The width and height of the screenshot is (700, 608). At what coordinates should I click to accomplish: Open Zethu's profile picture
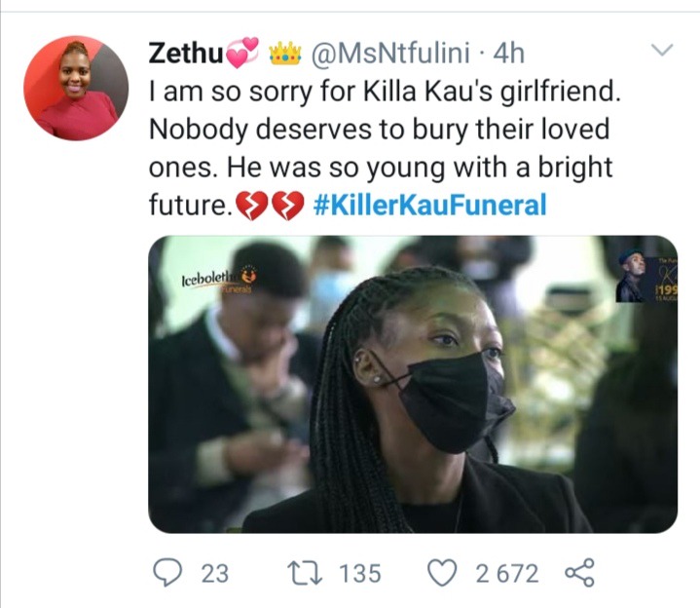(76, 88)
